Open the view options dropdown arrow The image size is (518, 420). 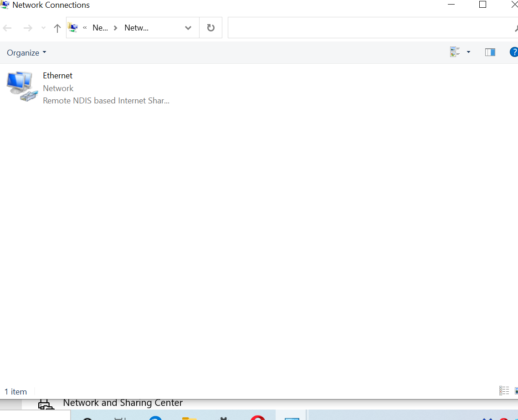coord(468,52)
